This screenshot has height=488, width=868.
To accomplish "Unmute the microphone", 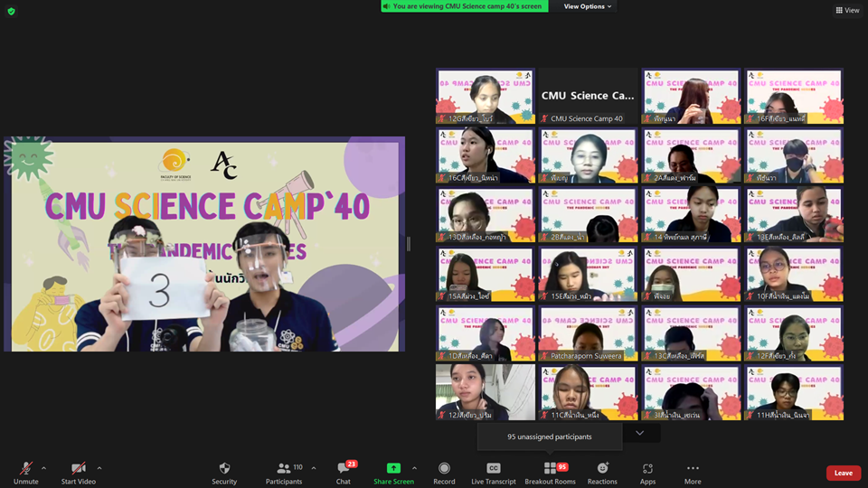I will (x=26, y=472).
